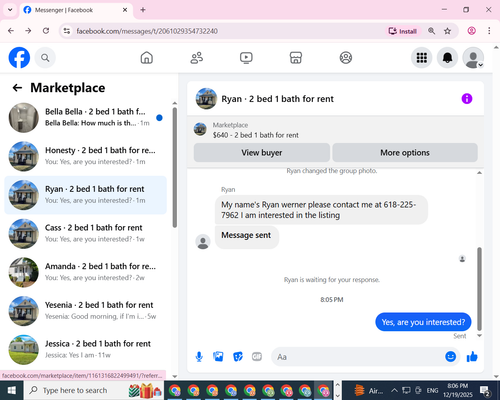Screen dimensions: 500x400
Task: Open the emoji picker smiley
Action: click(x=450, y=357)
